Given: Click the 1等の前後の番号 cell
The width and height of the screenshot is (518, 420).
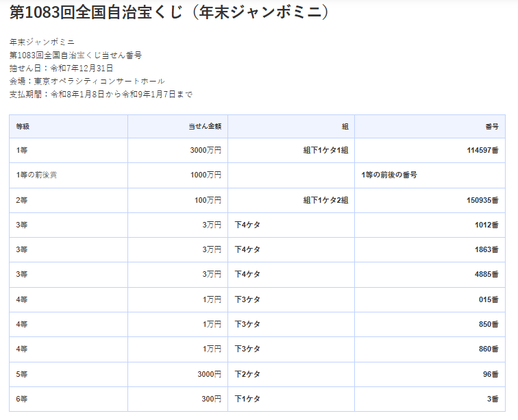Looking at the screenshot, I should 389,175.
